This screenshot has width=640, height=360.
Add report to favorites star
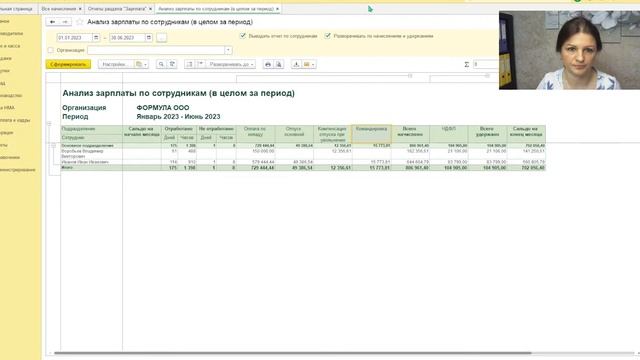pos(80,22)
